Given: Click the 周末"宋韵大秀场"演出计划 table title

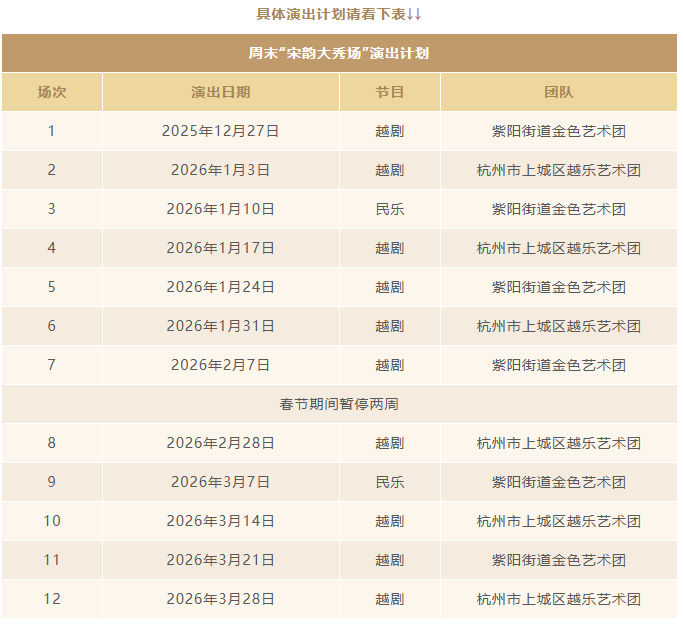Looking at the screenshot, I should pos(339,53).
